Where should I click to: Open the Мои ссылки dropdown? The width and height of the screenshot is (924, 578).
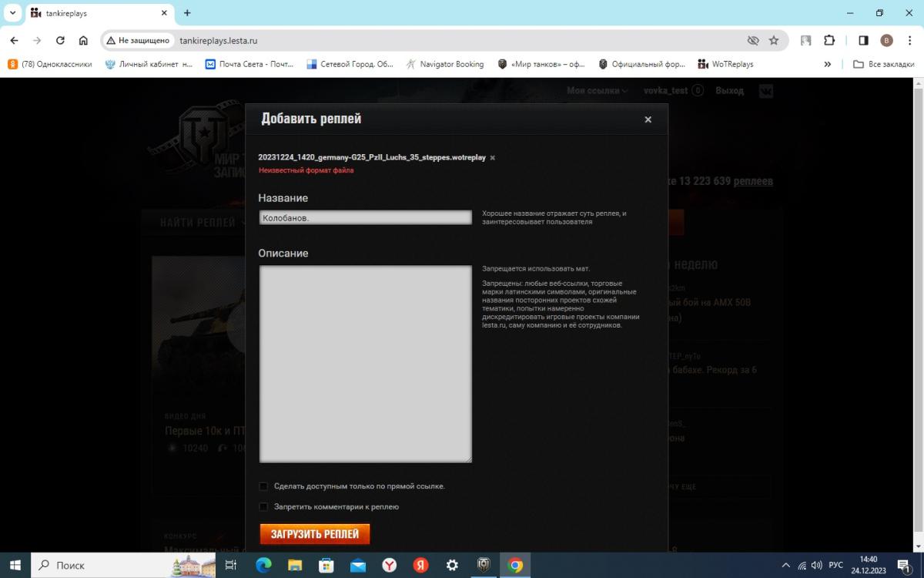pyautogui.click(x=598, y=90)
